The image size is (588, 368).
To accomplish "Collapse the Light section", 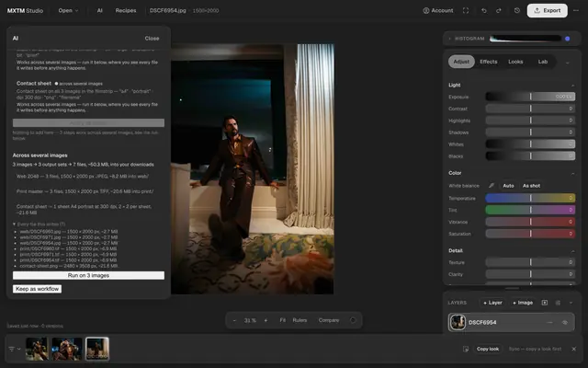I will [x=572, y=86].
